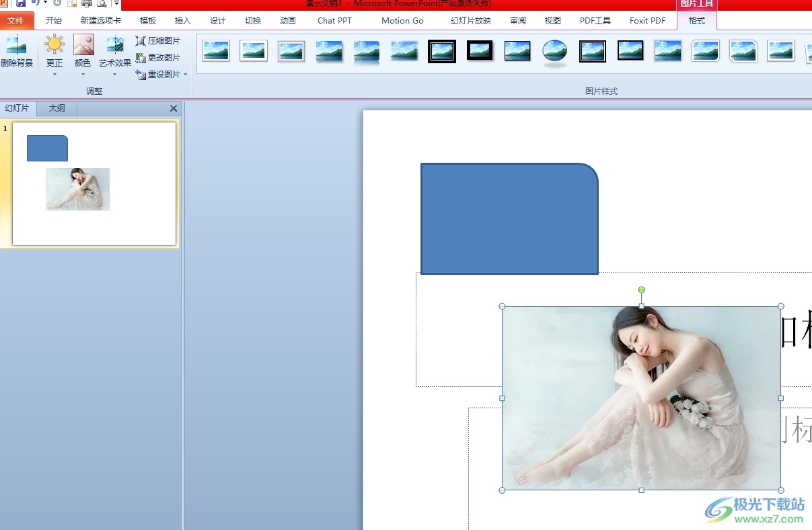
Task: Open the 文件 File tab
Action: click(16, 21)
